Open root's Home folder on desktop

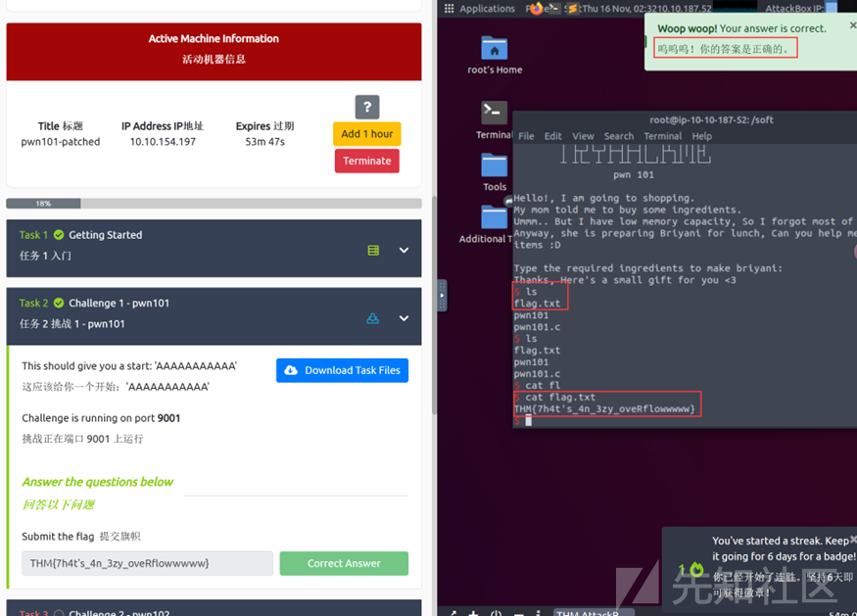tap(495, 55)
